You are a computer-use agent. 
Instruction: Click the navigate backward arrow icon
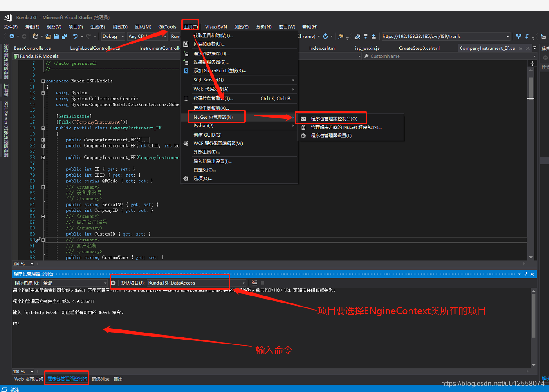coord(11,36)
